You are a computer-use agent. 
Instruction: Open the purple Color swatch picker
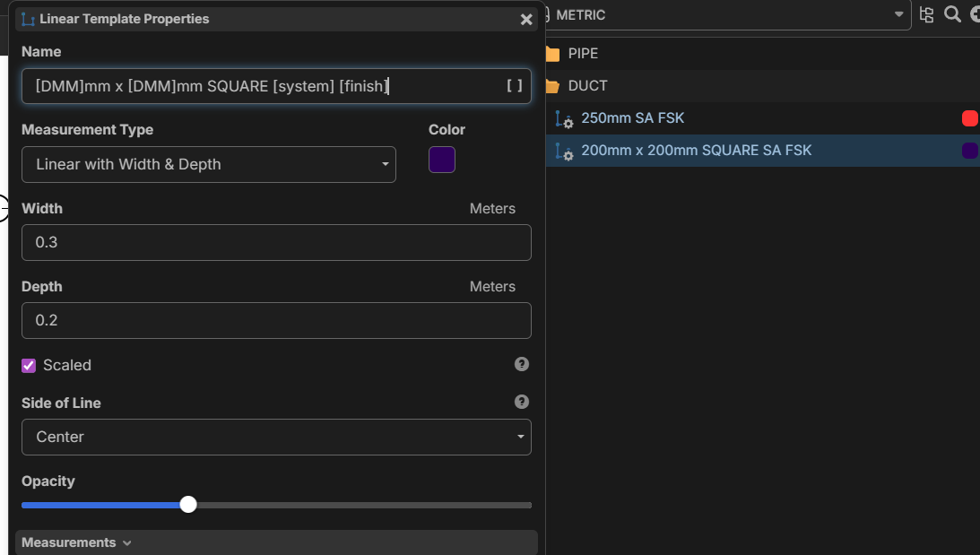coord(442,160)
